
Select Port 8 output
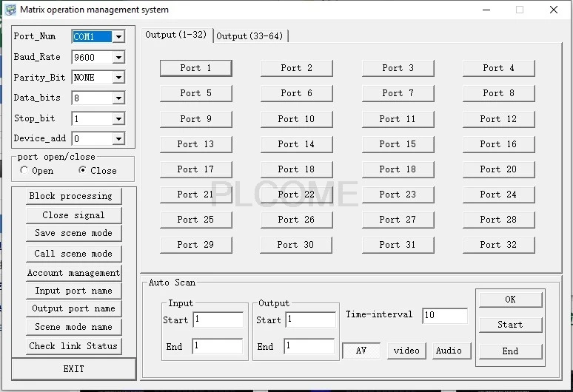click(499, 93)
